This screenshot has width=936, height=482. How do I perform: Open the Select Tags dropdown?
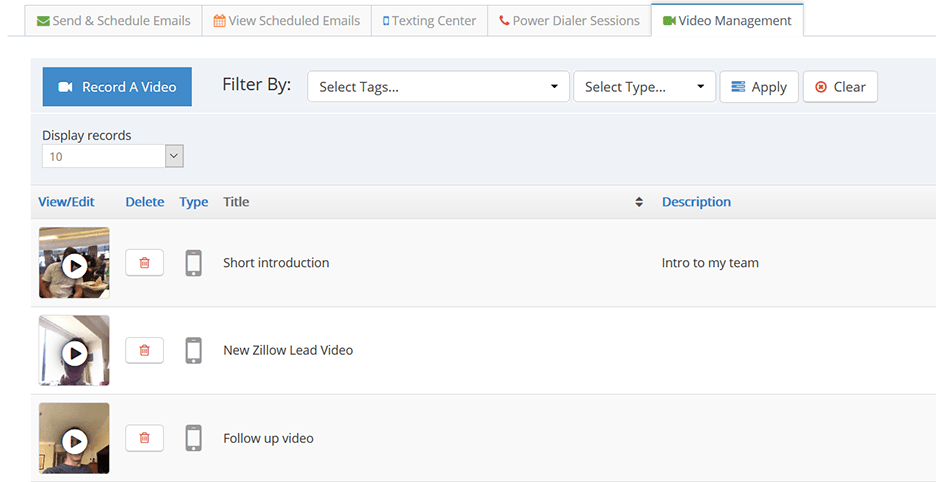438,87
